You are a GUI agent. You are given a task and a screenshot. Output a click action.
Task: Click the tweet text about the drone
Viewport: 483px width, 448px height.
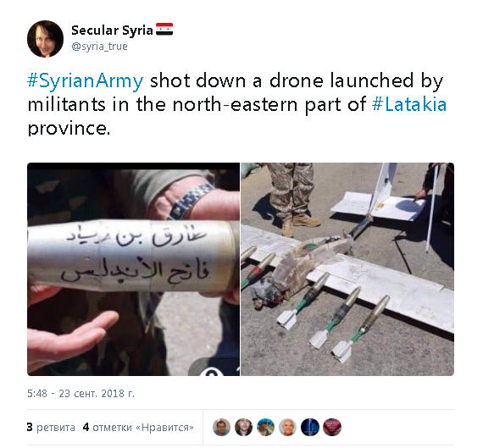coord(237,104)
